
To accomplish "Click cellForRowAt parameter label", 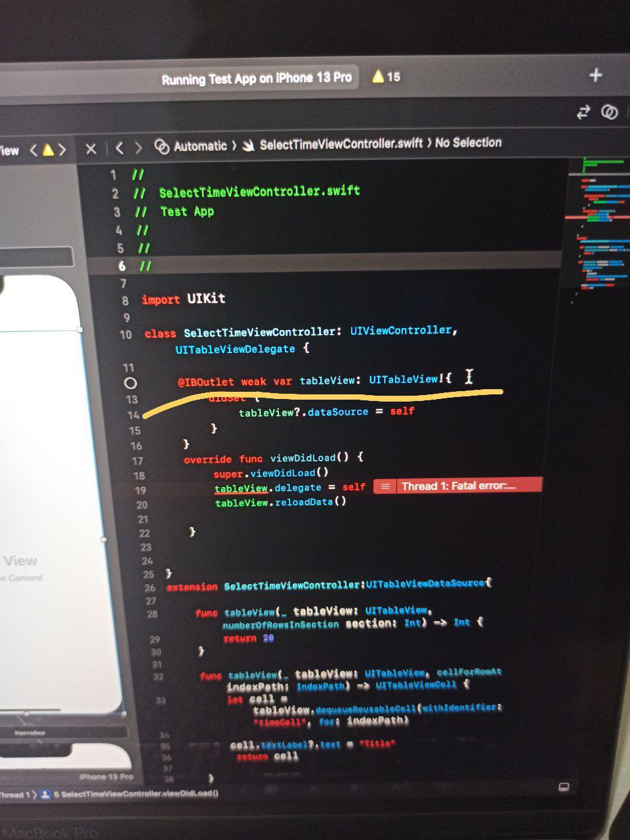I will [469, 671].
